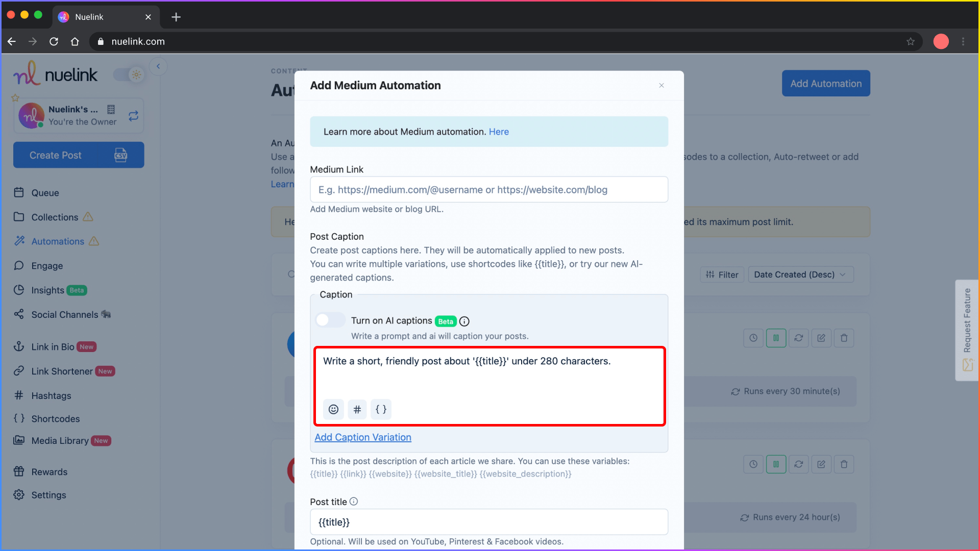
Task: Open the hashtag picker in caption editor
Action: (x=357, y=409)
